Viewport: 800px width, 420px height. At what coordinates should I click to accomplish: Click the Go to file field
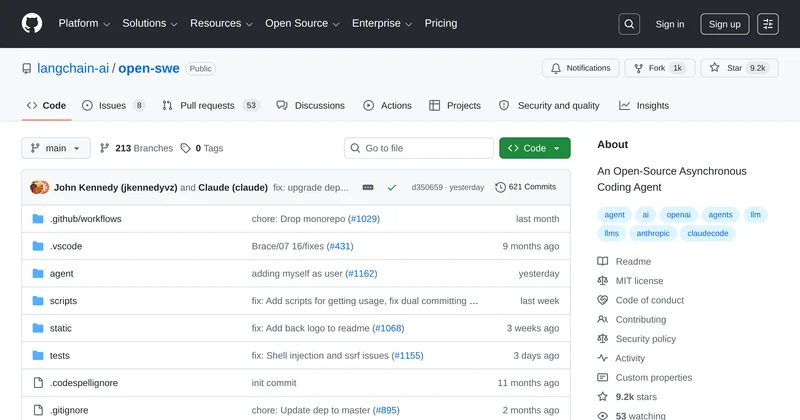[417, 148]
